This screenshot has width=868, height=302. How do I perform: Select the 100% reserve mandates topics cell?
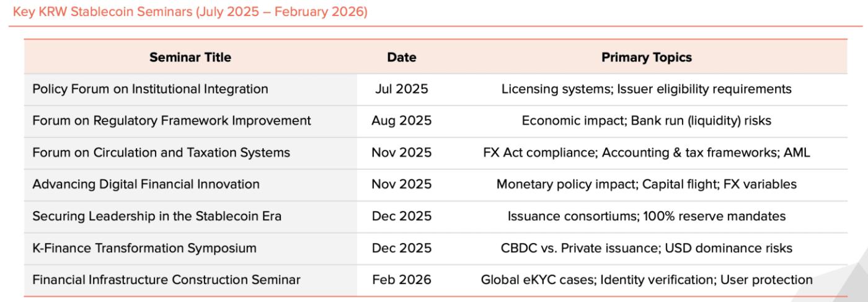646,216
